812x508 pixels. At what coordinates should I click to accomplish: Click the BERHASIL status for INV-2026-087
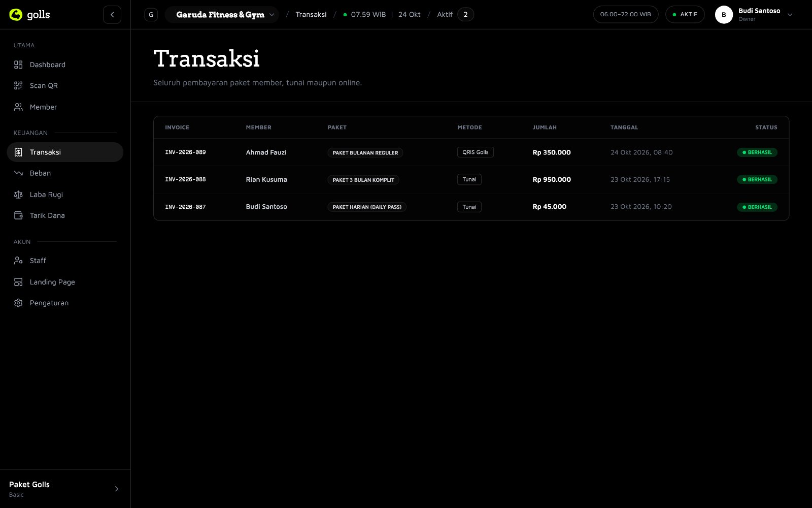click(x=757, y=207)
